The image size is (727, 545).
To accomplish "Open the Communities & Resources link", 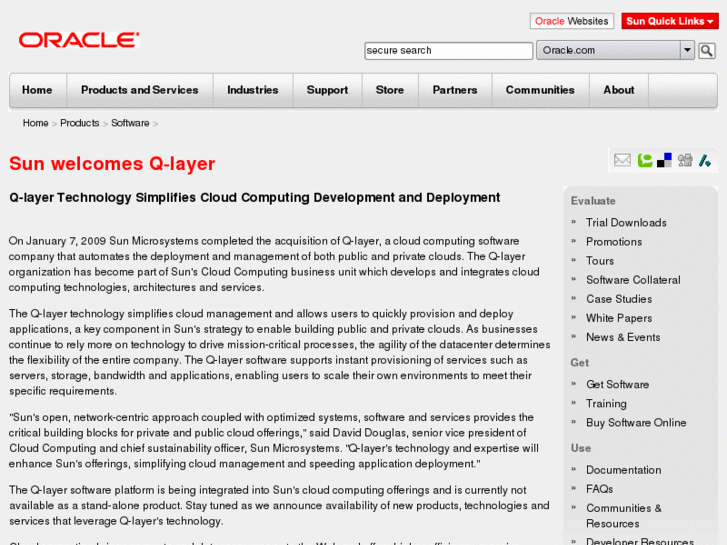I will (624, 516).
